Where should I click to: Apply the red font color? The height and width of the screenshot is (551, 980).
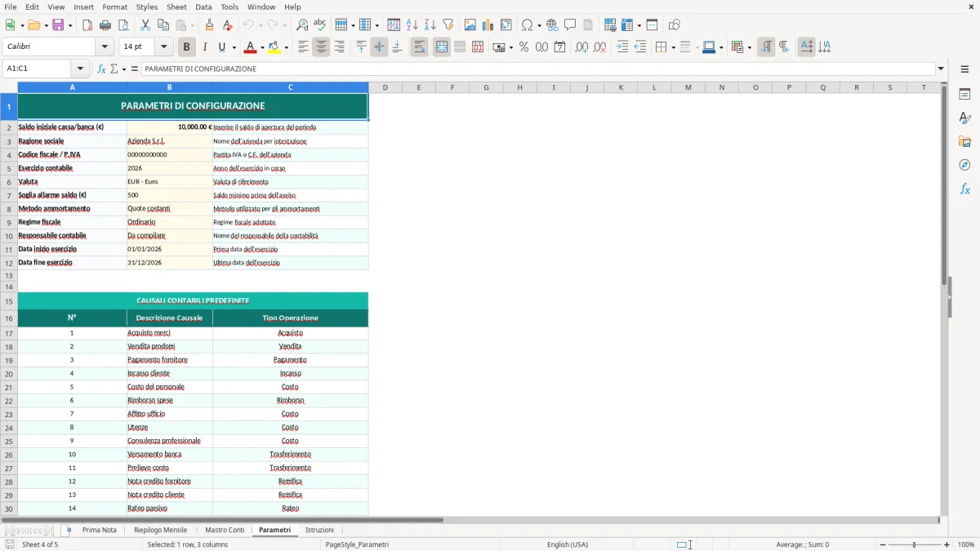[250, 47]
